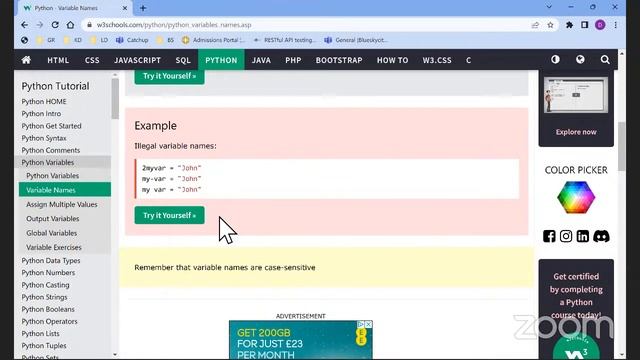The height and width of the screenshot is (360, 640).
Task: Open Python Get Started in sidebar
Action: coord(51,126)
